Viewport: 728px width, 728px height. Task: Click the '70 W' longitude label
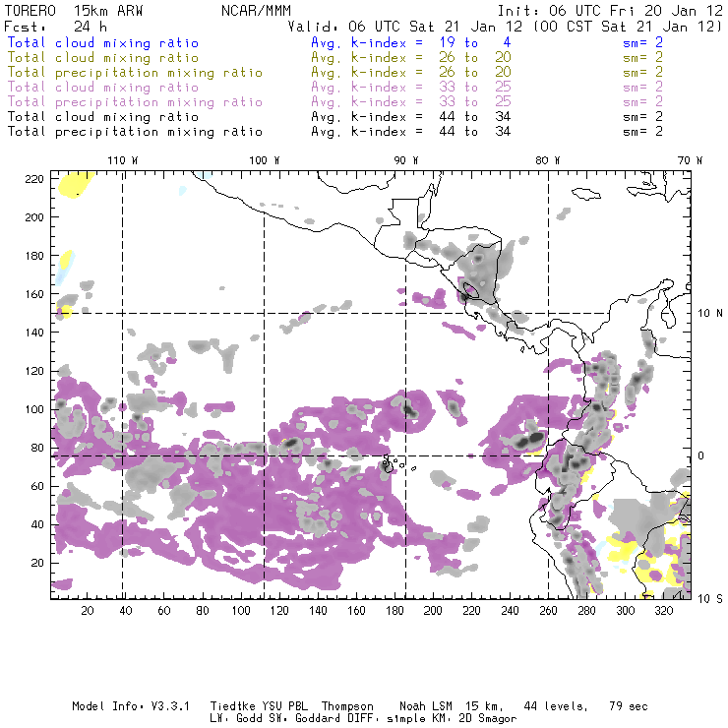[690, 160]
